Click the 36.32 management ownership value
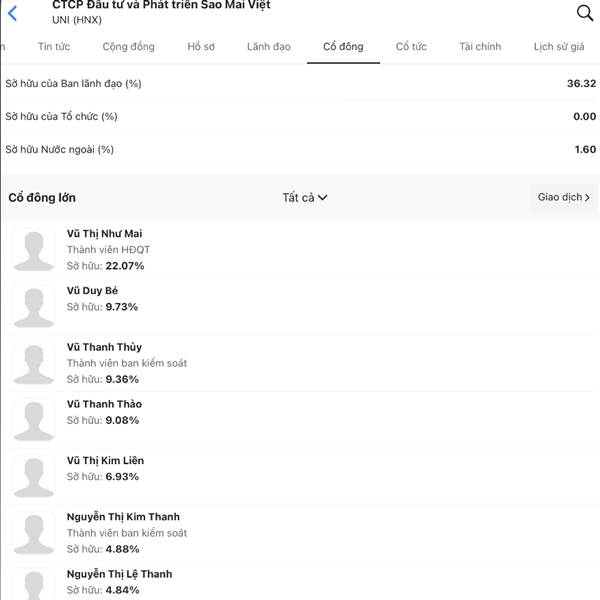600x600 pixels. point(581,83)
